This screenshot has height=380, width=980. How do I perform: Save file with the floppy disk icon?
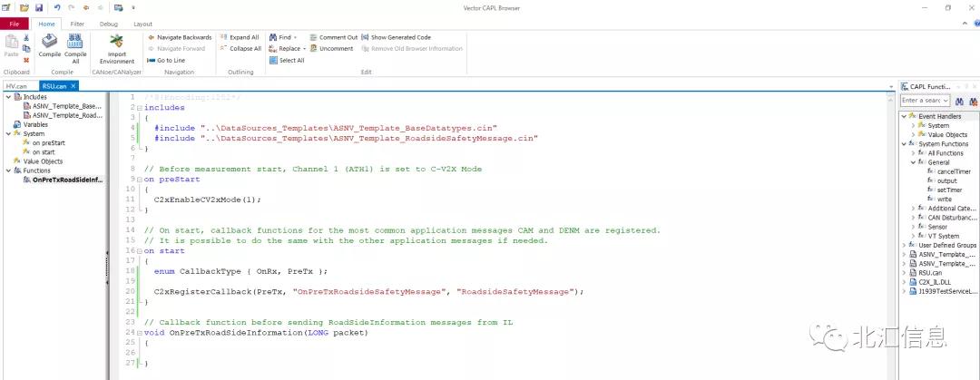pos(39,7)
